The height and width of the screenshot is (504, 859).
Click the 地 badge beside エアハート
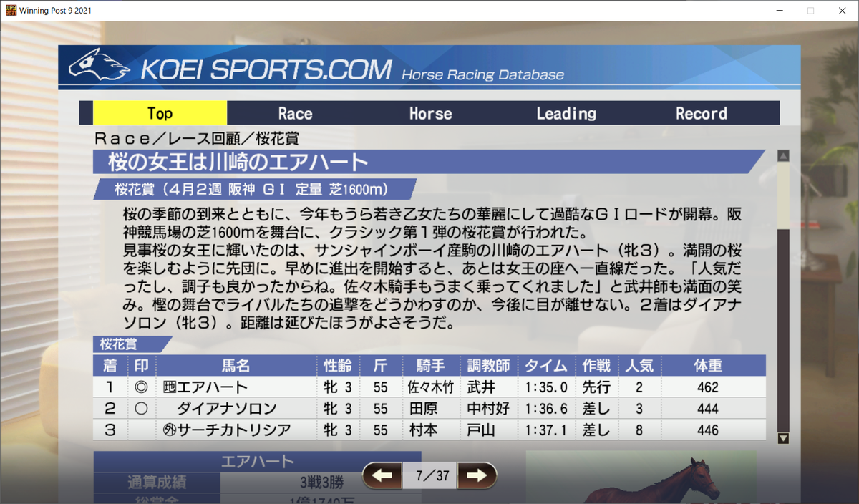tap(170, 387)
